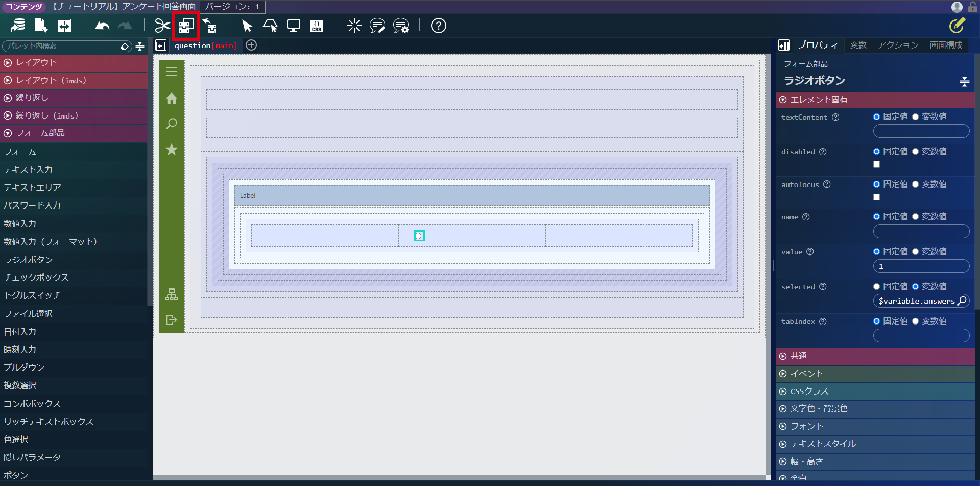Select the parent-element pointer tool

(270, 26)
